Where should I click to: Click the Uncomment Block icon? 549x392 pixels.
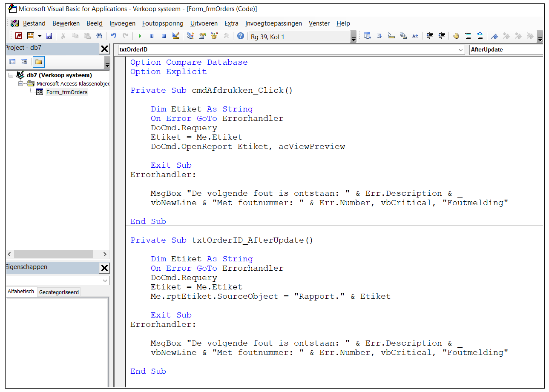coord(480,36)
